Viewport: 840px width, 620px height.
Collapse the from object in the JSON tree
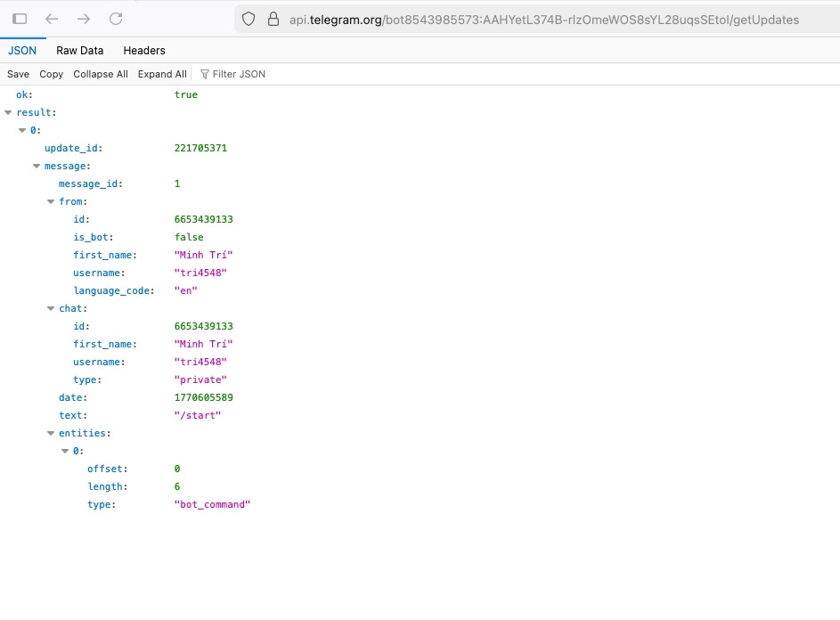coord(52,201)
